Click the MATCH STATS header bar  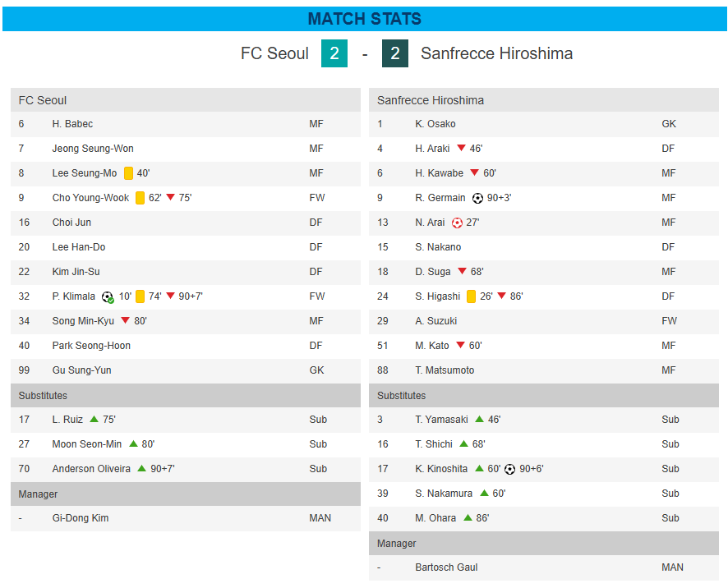click(x=364, y=19)
